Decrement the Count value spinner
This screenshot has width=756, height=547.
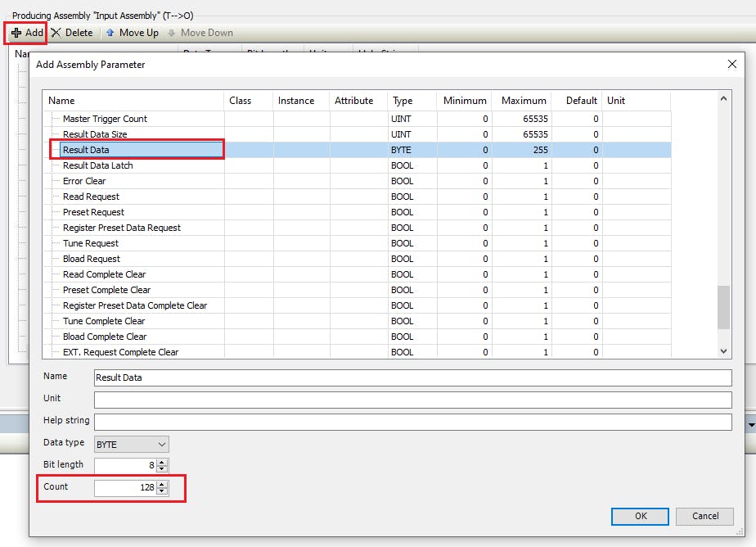(x=162, y=491)
